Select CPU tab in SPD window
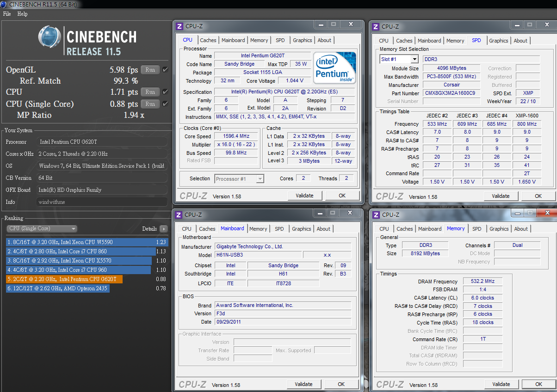 pos(384,41)
